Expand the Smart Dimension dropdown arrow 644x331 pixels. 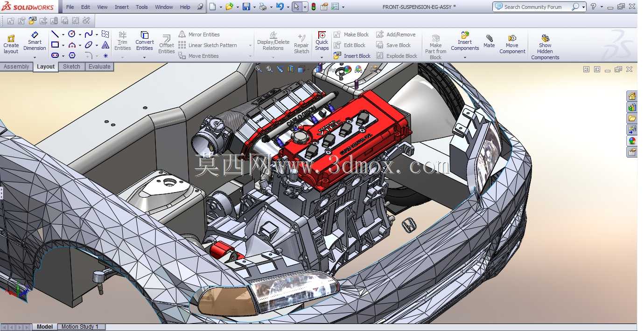click(35, 58)
